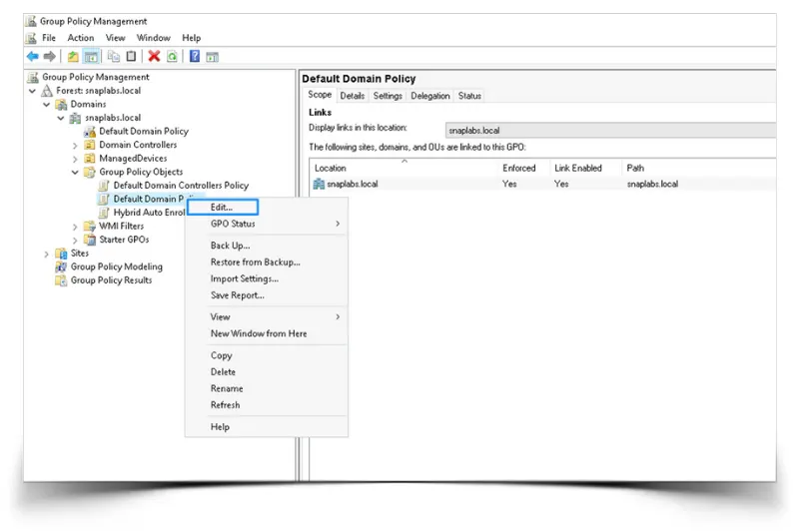Click the Group Policy Objects folder icon
The height and width of the screenshot is (532, 799).
90,172
